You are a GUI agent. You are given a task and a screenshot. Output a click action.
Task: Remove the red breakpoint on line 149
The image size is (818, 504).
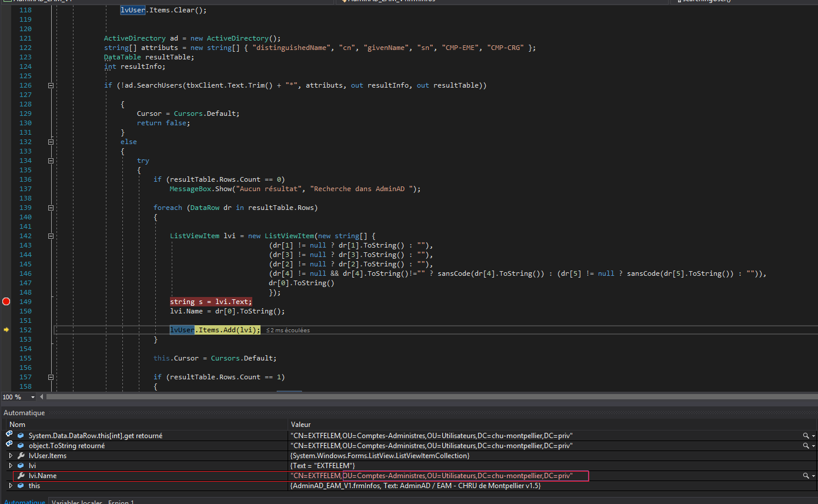[x=6, y=302]
